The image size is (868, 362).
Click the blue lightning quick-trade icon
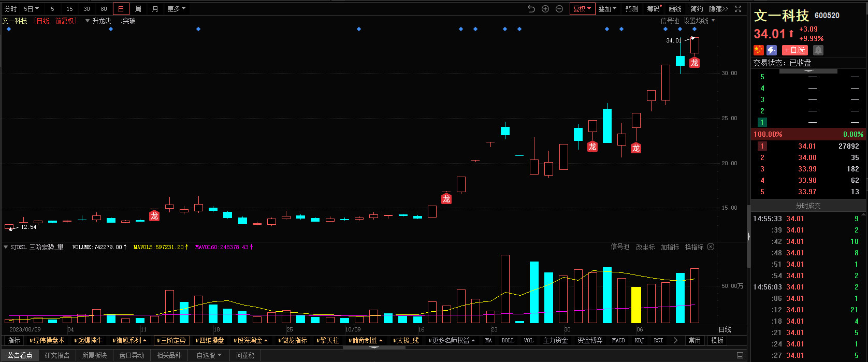[x=772, y=50]
